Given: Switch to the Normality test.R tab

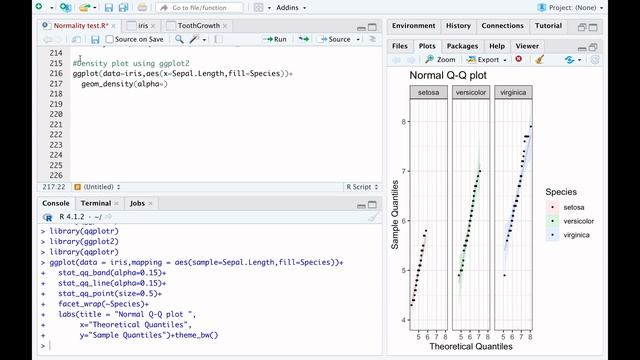Looking at the screenshot, I should click(x=81, y=26).
